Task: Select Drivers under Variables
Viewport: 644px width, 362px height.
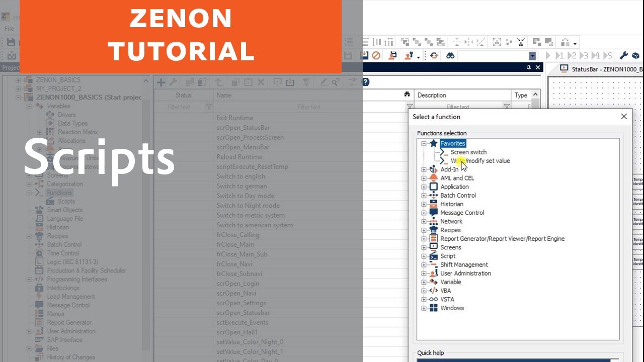Action: (67, 115)
